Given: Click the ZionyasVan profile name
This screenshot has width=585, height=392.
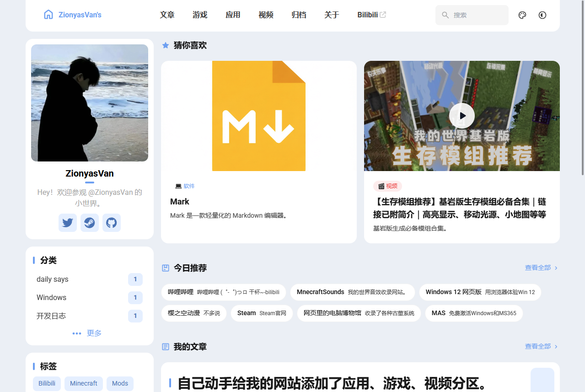Looking at the screenshot, I should [90, 174].
